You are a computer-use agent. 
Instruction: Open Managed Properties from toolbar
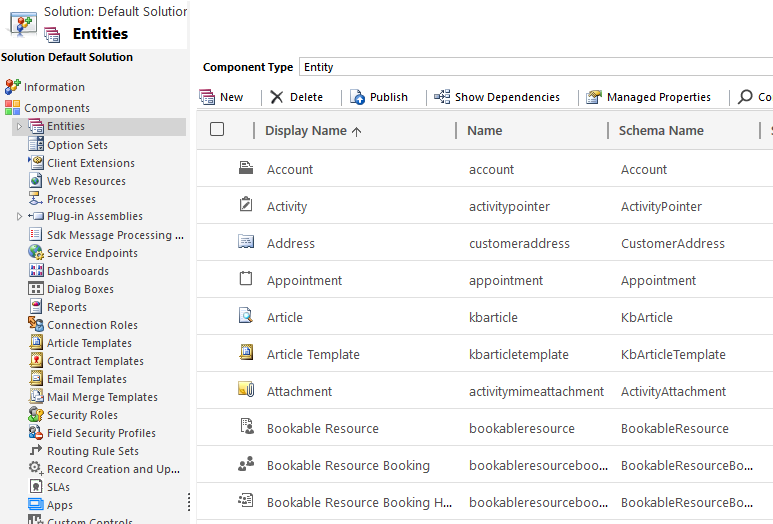[649, 97]
